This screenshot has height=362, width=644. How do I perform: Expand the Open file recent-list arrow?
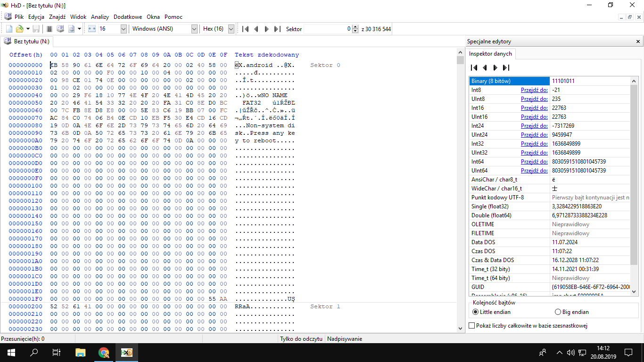coord(28,29)
